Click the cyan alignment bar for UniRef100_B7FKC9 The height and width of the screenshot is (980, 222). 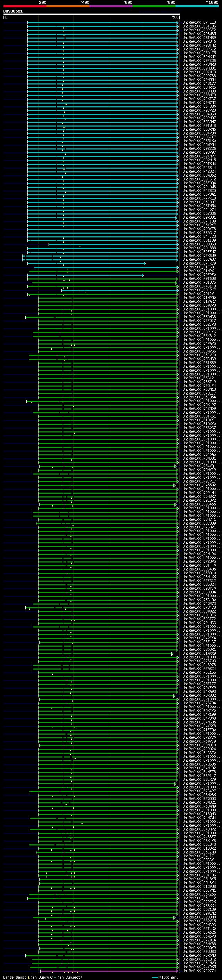[86, 264]
